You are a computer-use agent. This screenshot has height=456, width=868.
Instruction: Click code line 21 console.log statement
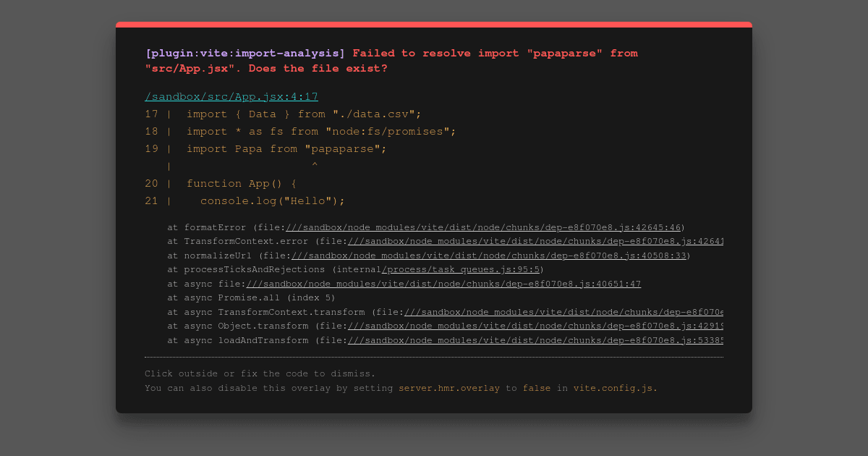[273, 201]
